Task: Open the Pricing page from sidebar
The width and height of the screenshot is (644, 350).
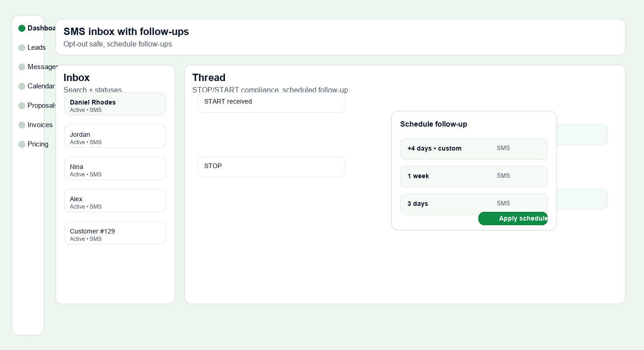Action: pos(38,144)
